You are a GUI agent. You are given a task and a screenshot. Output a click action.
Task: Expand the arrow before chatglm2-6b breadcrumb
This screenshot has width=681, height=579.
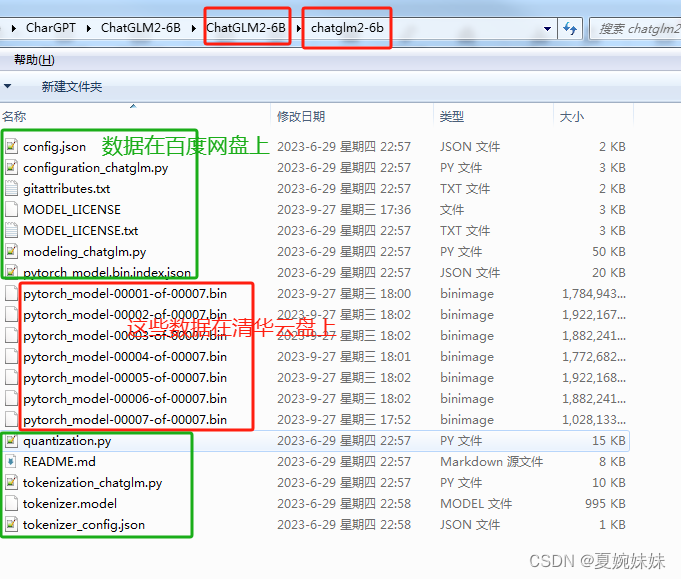click(299, 28)
